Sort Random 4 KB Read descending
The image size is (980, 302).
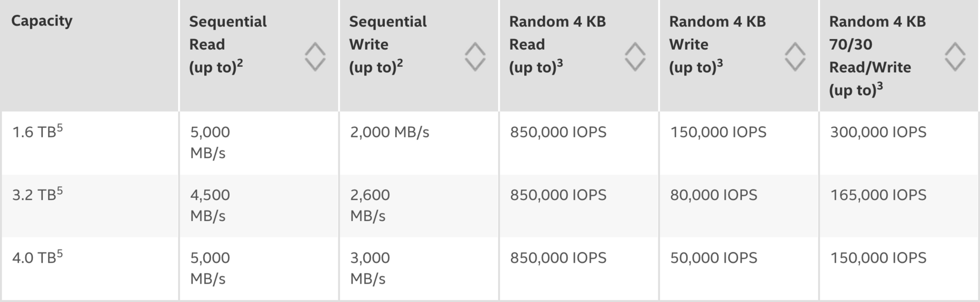click(635, 63)
